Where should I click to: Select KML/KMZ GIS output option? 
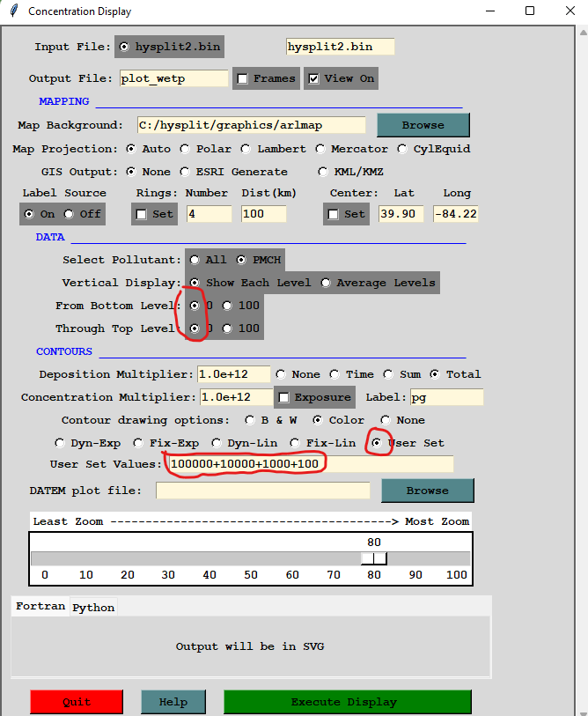click(x=324, y=172)
